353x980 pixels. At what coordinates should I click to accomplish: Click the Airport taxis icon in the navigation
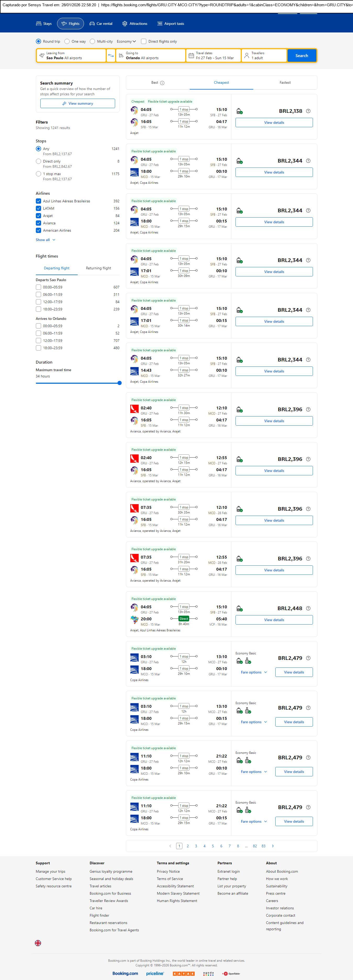pos(160,24)
